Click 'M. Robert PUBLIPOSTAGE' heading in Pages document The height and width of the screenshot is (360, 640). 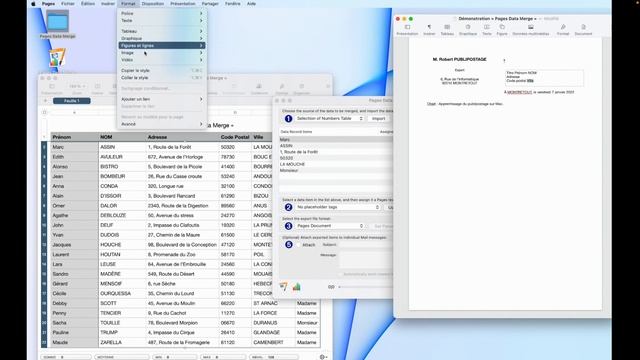[460, 59]
